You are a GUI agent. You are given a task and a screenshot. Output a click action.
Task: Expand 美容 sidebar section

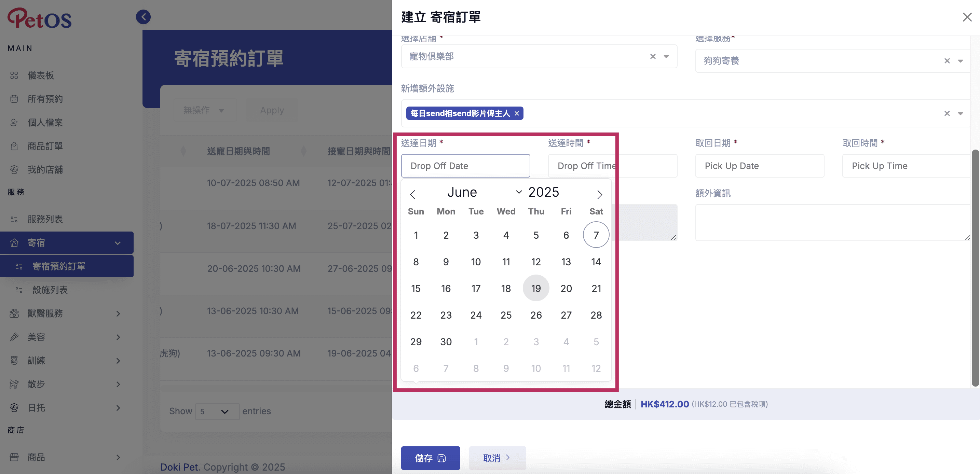point(67,337)
